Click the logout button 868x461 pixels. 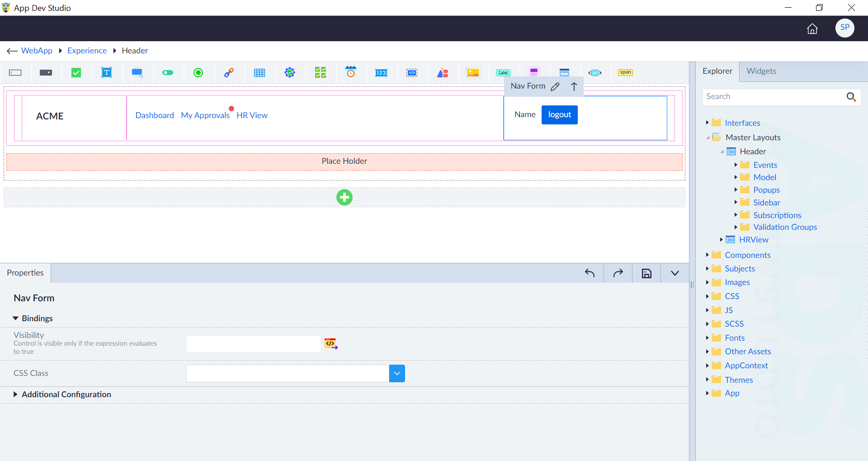[x=560, y=115]
